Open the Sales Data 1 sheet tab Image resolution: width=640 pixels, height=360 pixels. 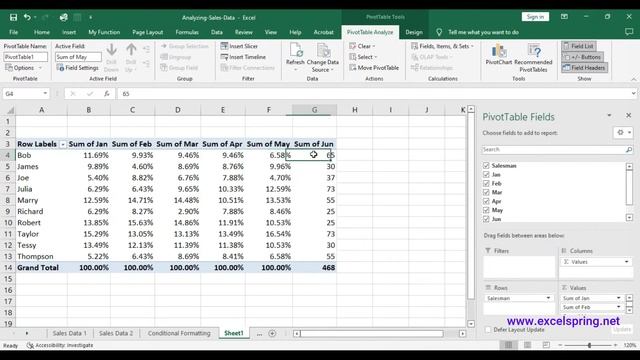coord(69,333)
